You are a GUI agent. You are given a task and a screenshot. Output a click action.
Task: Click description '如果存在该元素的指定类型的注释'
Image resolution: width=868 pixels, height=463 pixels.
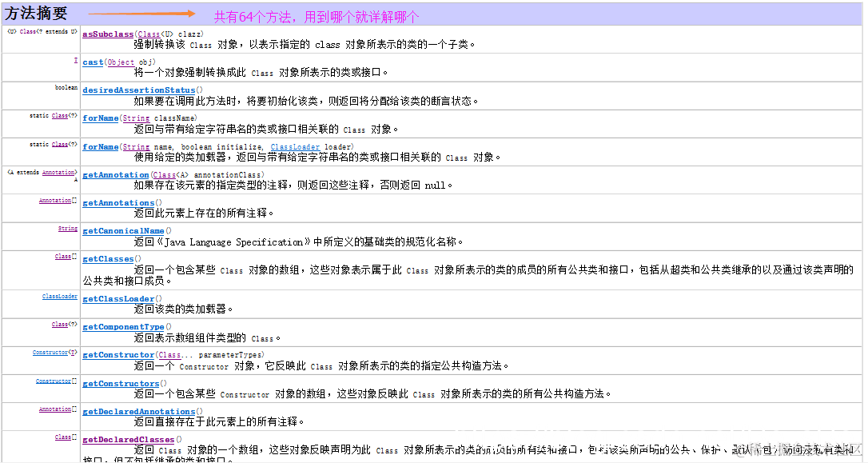pos(293,185)
